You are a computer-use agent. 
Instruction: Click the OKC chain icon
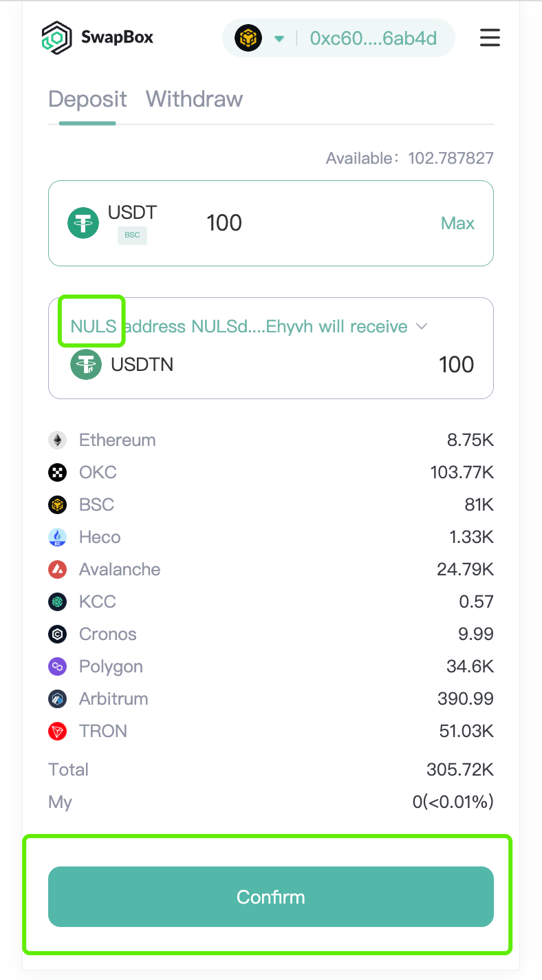click(57, 472)
